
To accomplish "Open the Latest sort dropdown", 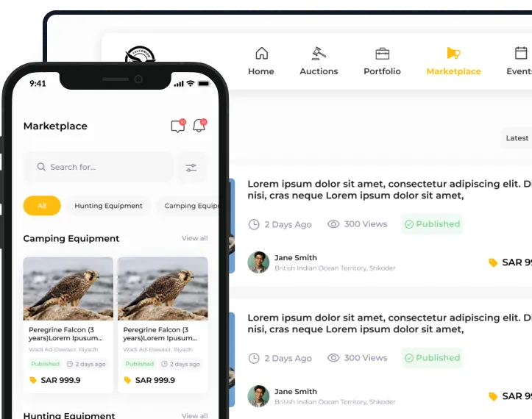I will tap(517, 138).
